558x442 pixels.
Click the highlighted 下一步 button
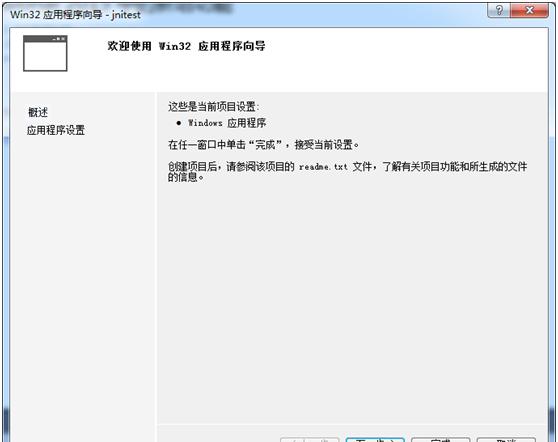coord(375,440)
